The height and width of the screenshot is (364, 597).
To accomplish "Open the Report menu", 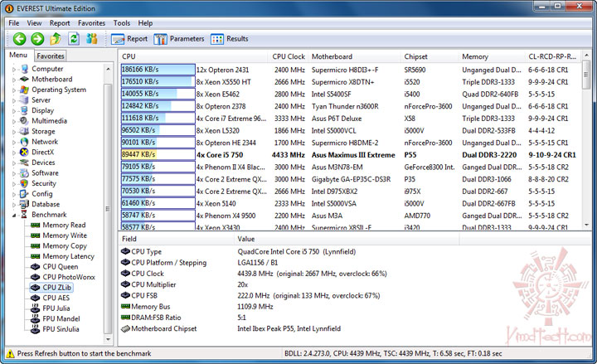I will [x=60, y=23].
